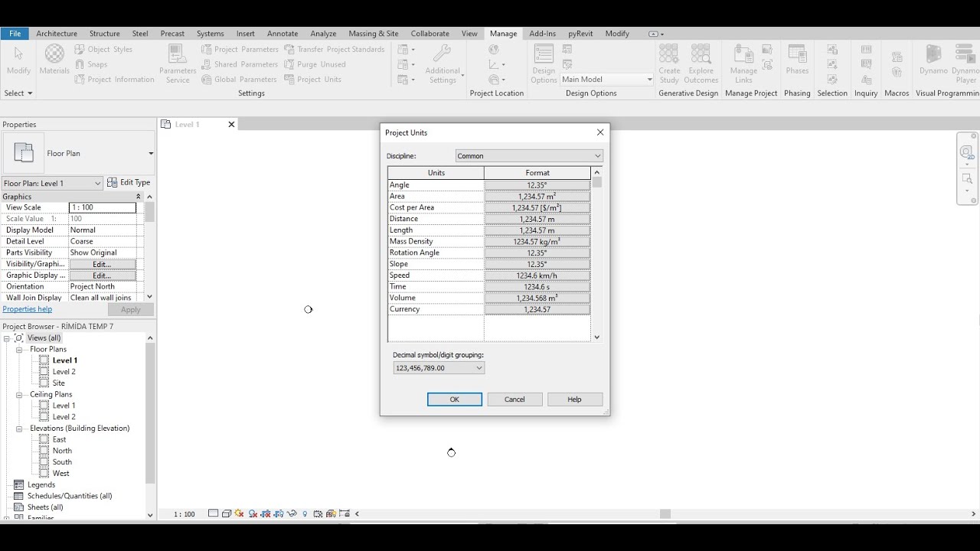This screenshot has width=980, height=551.
Task: Click Project Units in ribbon
Action: coord(312,80)
